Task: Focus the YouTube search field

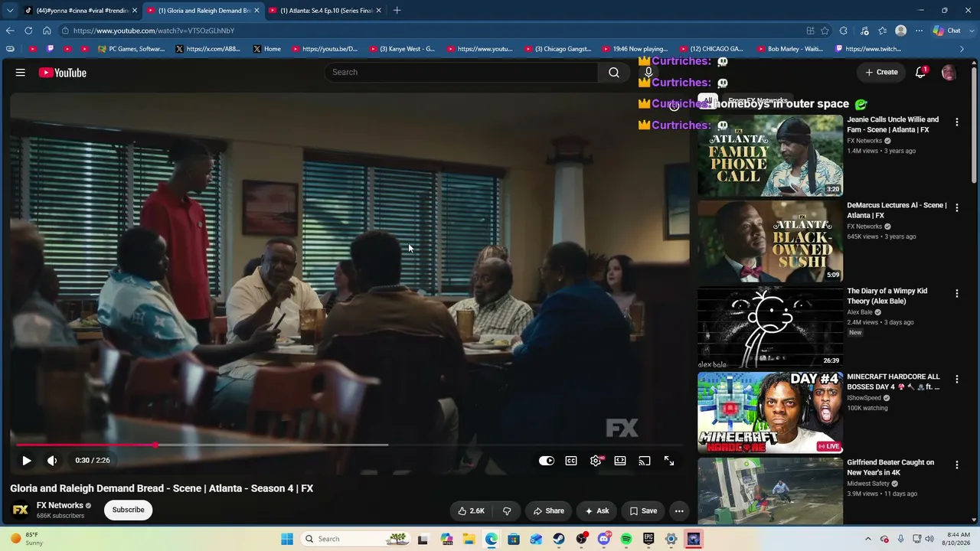Action: 462,72
